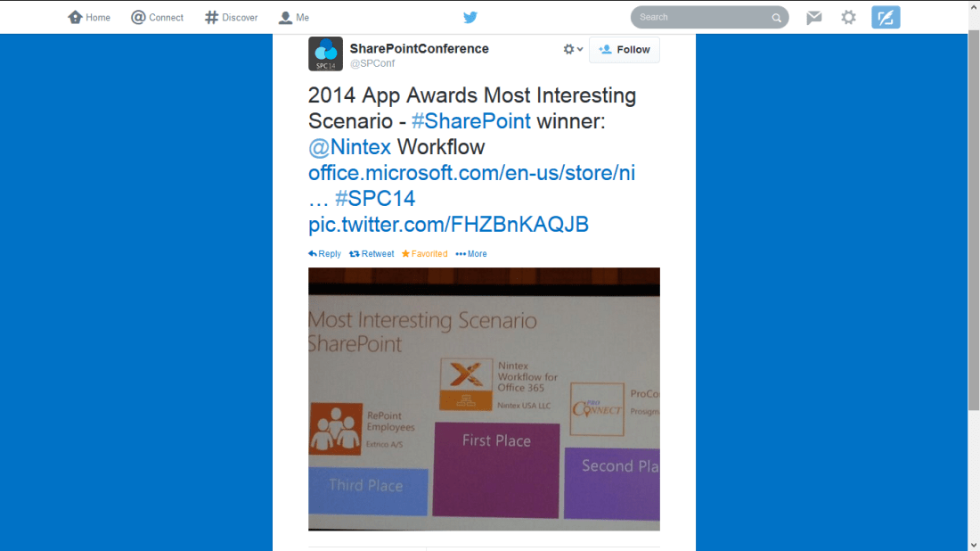Retweet the SPConf tweet

point(372,254)
